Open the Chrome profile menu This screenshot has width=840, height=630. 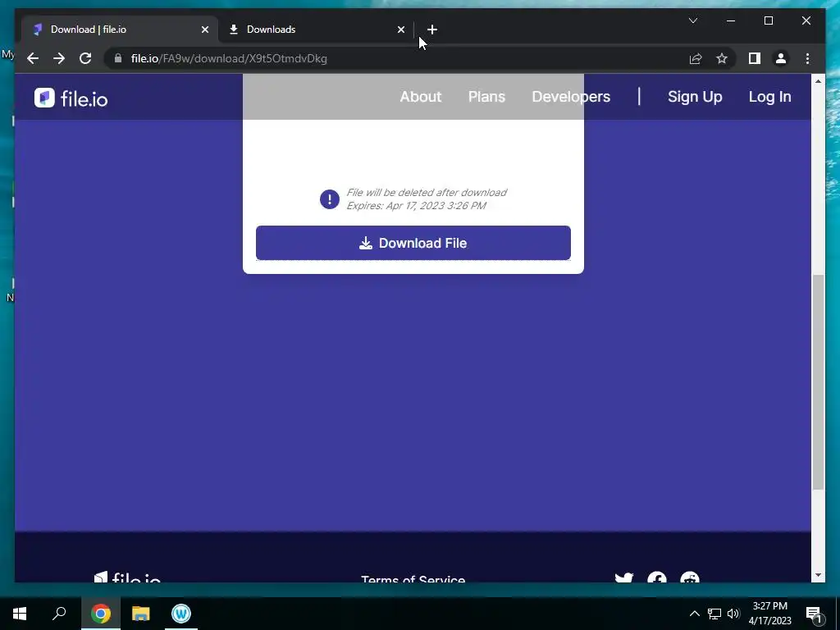[x=781, y=58]
